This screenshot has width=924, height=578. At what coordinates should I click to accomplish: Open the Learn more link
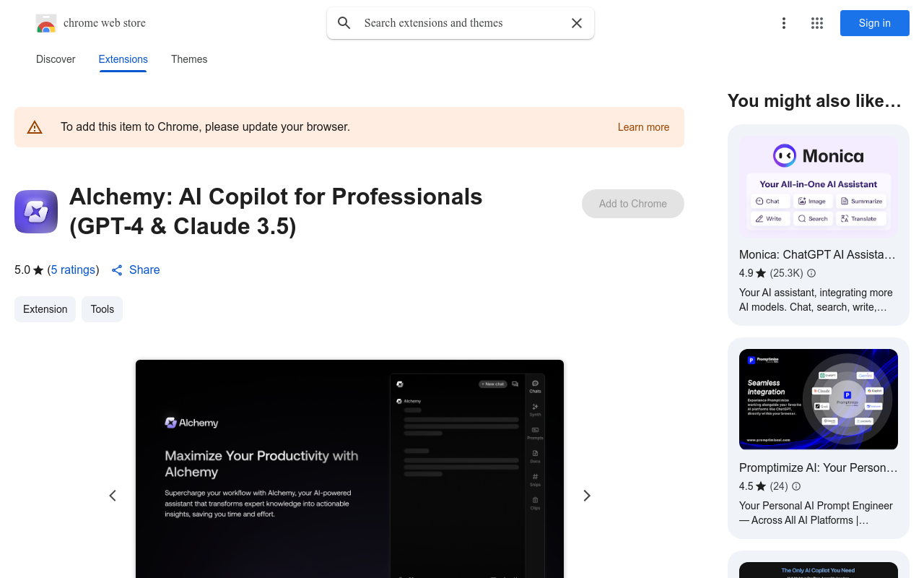(643, 127)
